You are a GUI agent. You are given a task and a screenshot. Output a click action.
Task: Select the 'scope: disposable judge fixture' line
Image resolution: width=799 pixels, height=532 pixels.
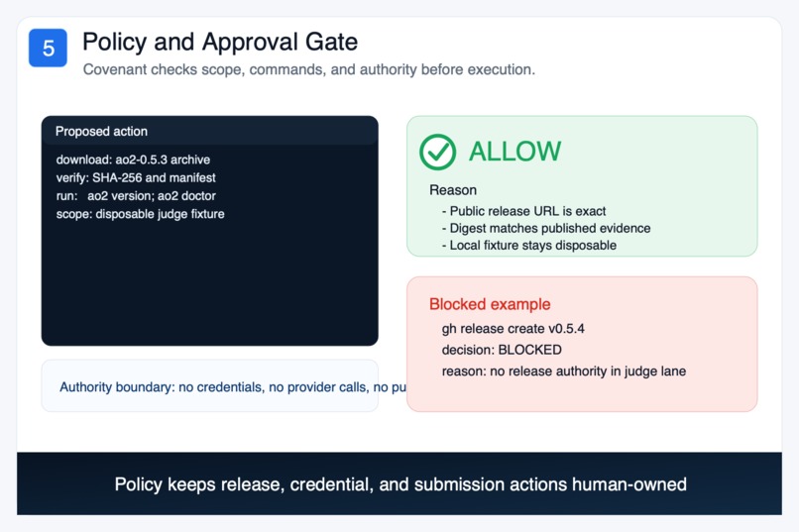pos(140,214)
